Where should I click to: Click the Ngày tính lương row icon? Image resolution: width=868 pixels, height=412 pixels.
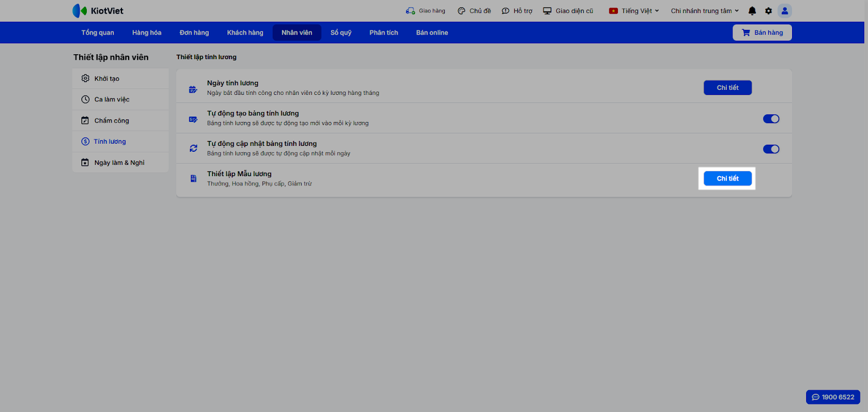tap(193, 89)
